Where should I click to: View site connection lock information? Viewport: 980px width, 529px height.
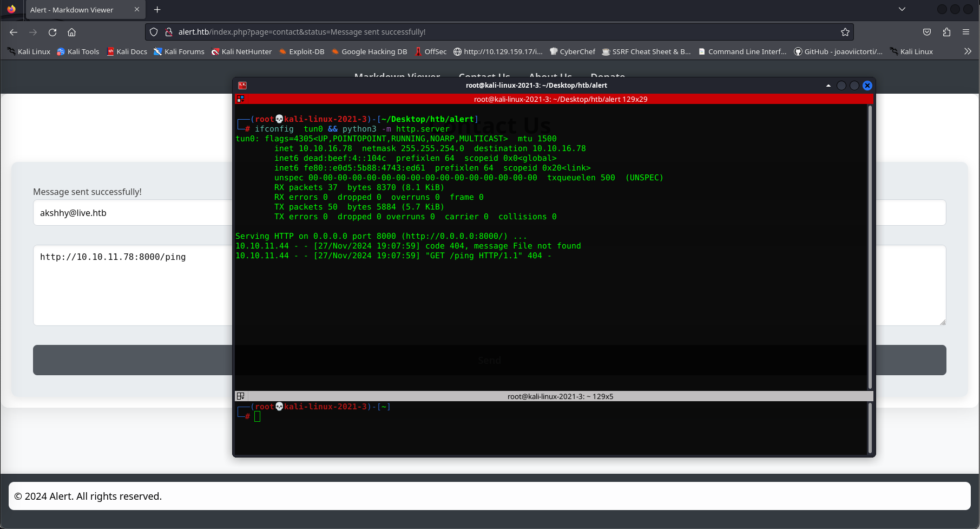(168, 32)
